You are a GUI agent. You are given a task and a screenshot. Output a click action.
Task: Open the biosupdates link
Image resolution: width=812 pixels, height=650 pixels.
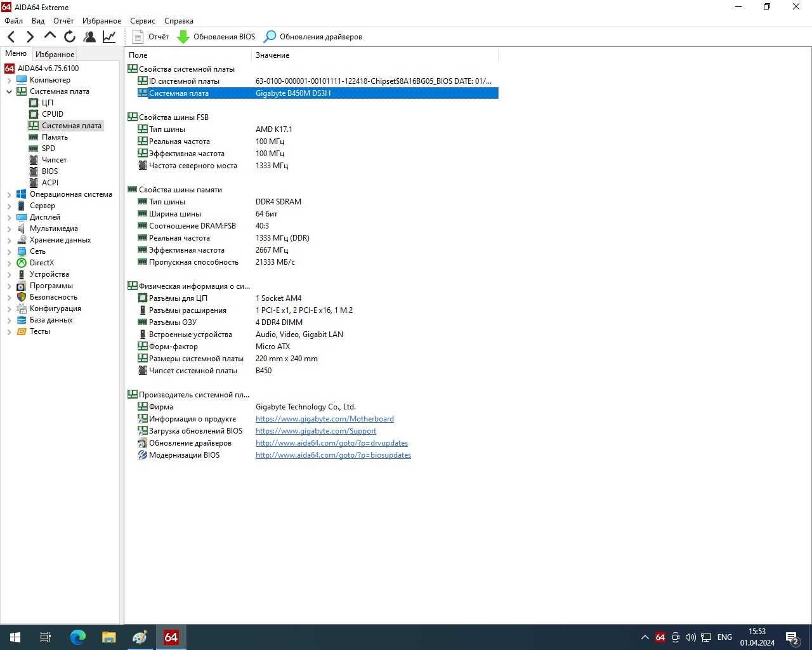click(x=333, y=455)
